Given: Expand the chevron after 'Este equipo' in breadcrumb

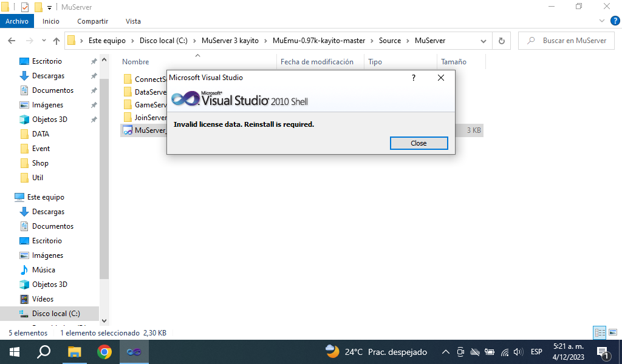Looking at the screenshot, I should (x=132, y=41).
